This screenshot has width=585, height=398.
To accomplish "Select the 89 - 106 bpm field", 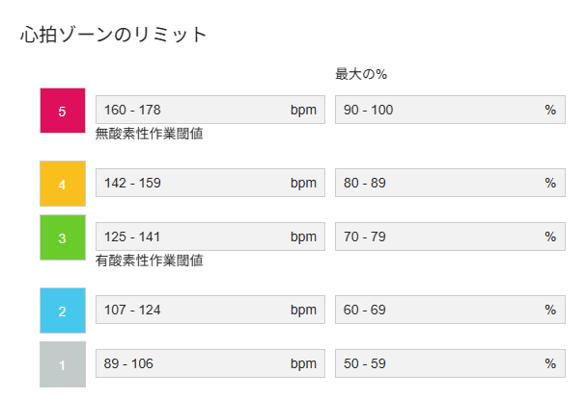I will point(210,363).
